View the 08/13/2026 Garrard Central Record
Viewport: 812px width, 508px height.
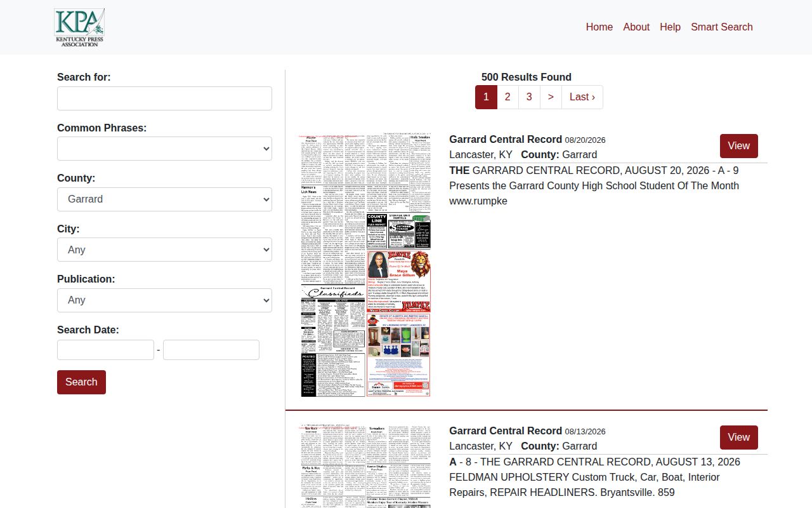pyautogui.click(x=738, y=438)
